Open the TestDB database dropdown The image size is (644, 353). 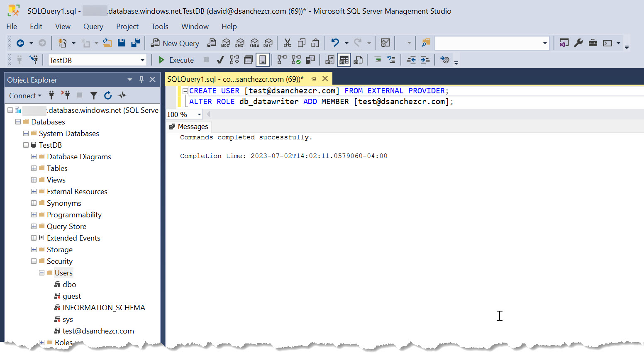[x=142, y=60]
